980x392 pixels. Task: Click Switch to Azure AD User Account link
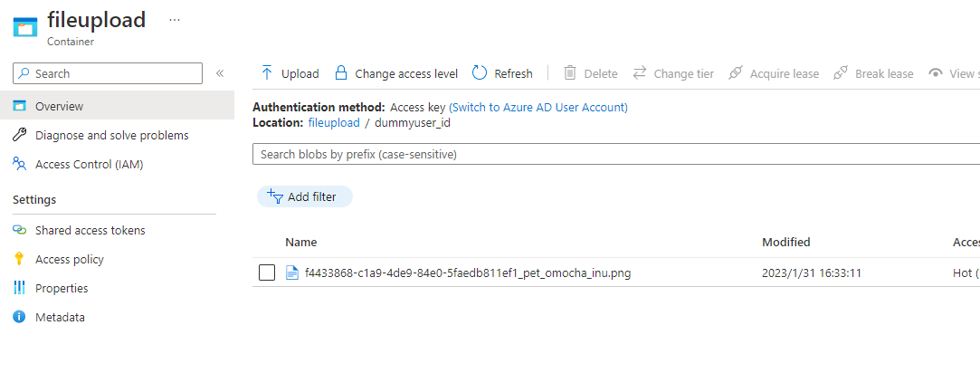[x=538, y=107]
